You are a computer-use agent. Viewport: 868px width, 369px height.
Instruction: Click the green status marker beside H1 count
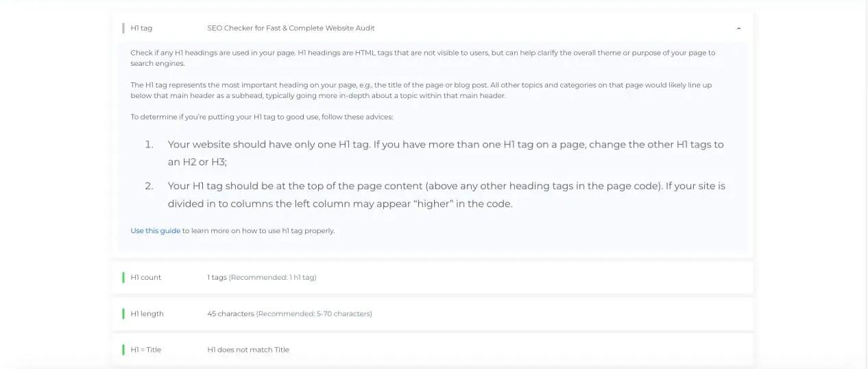pos(123,278)
